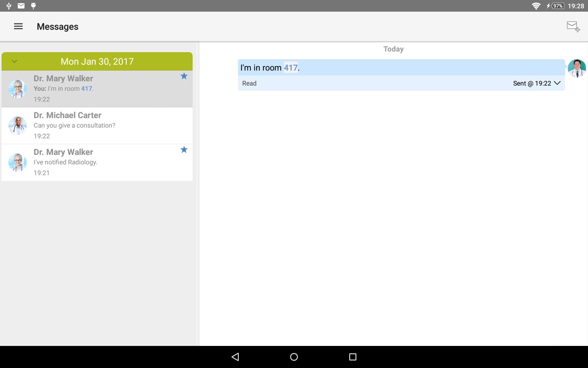Toggle star on 'I've notified Radiology' message
The height and width of the screenshot is (368, 588).
pos(184,150)
